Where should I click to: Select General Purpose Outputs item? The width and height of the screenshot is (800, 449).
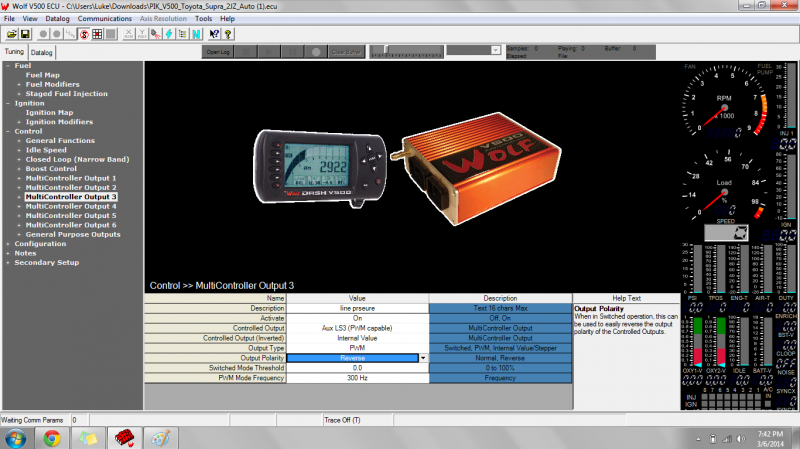pyautogui.click(x=73, y=235)
